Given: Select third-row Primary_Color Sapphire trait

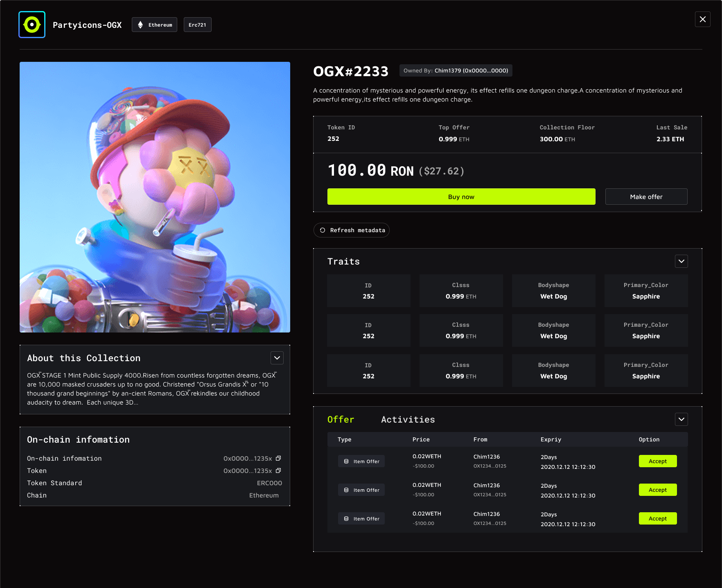Looking at the screenshot, I should [x=646, y=371].
